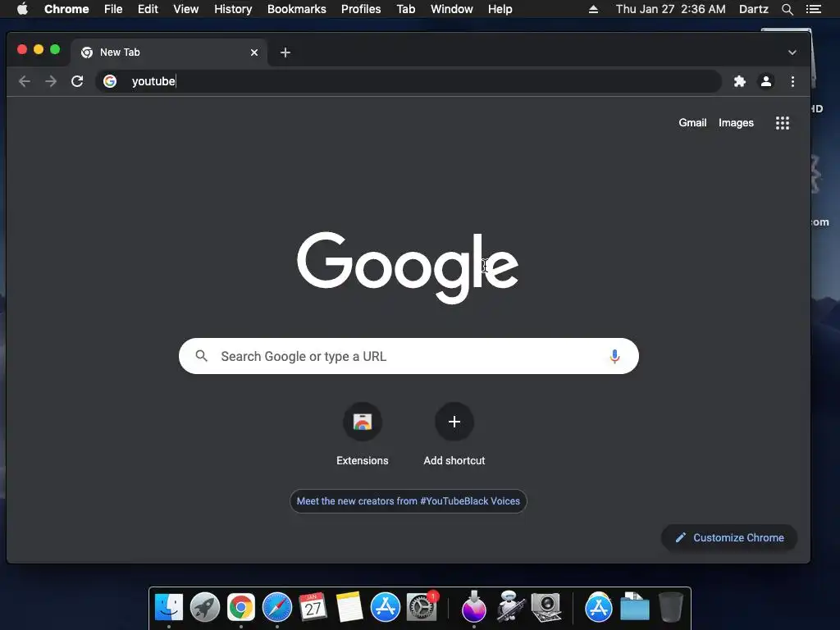Screen dimensions: 840x630
Task: Open the View menu
Action: (186, 9)
